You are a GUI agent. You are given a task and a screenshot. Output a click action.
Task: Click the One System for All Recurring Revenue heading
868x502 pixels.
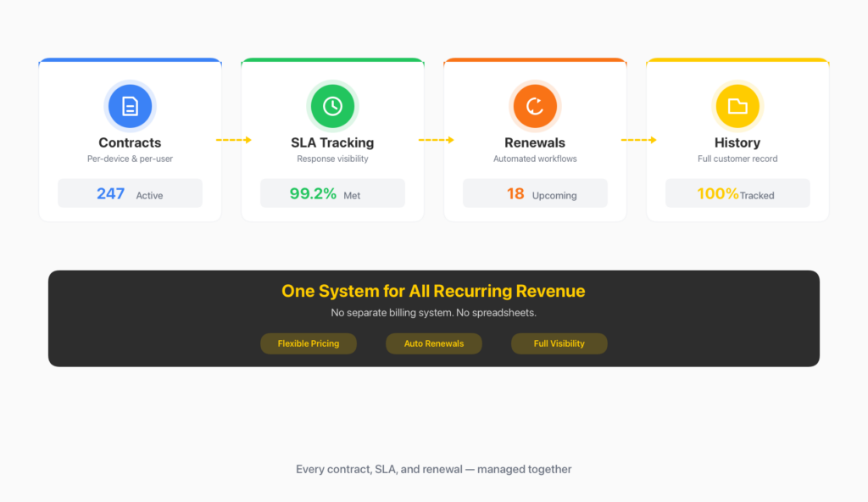coord(433,291)
